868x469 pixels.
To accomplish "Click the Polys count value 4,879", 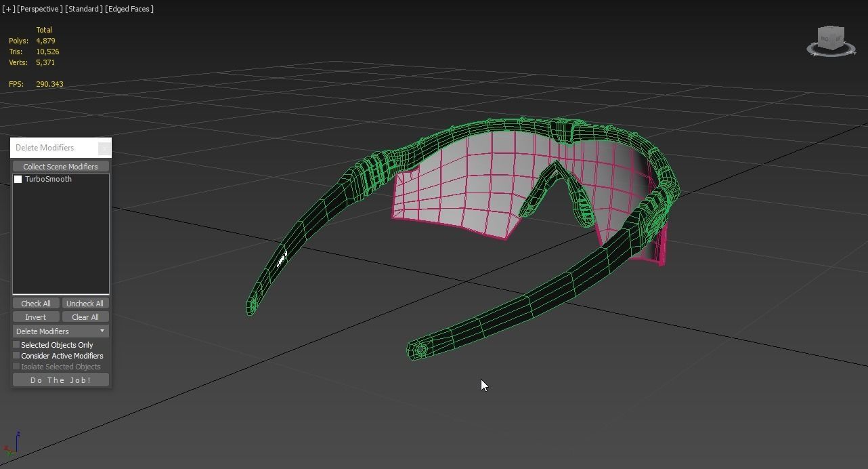I will coord(45,41).
